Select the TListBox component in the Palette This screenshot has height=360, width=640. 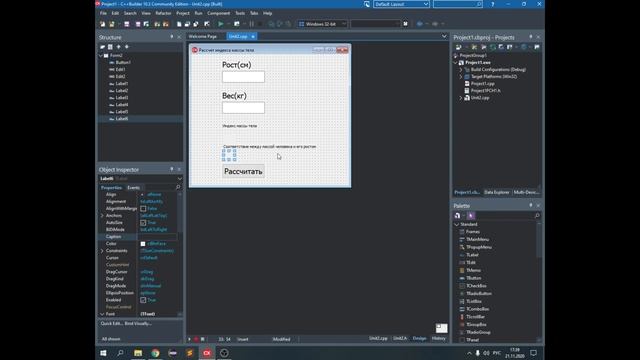474,301
